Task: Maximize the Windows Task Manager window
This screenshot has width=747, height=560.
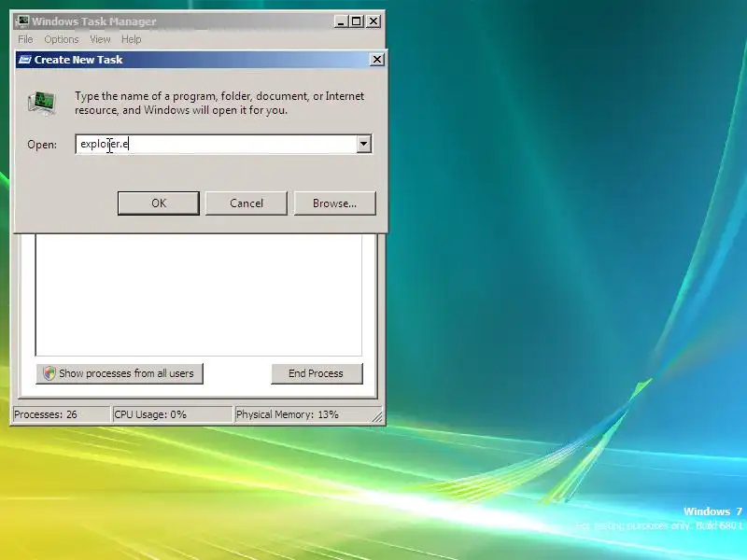Action: [357, 21]
